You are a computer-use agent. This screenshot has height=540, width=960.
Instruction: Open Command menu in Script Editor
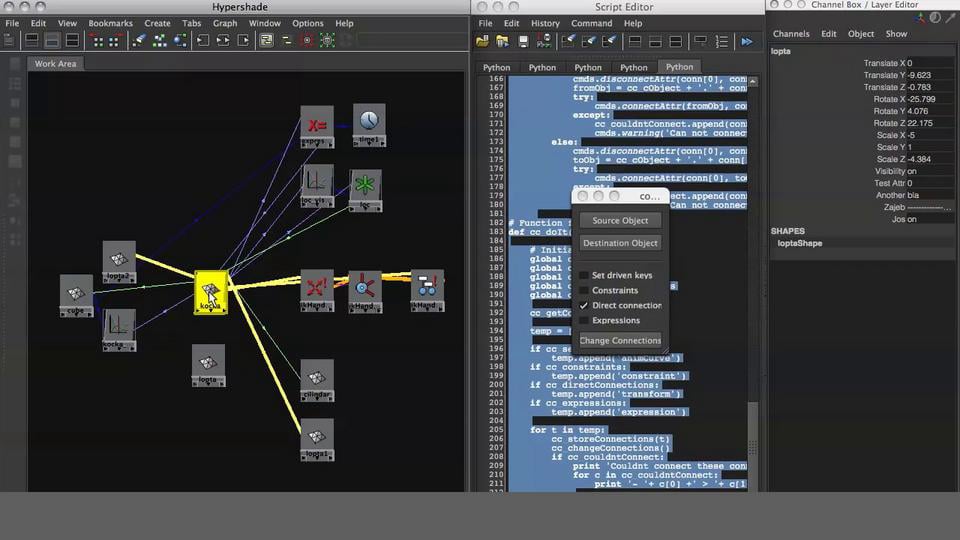[591, 23]
